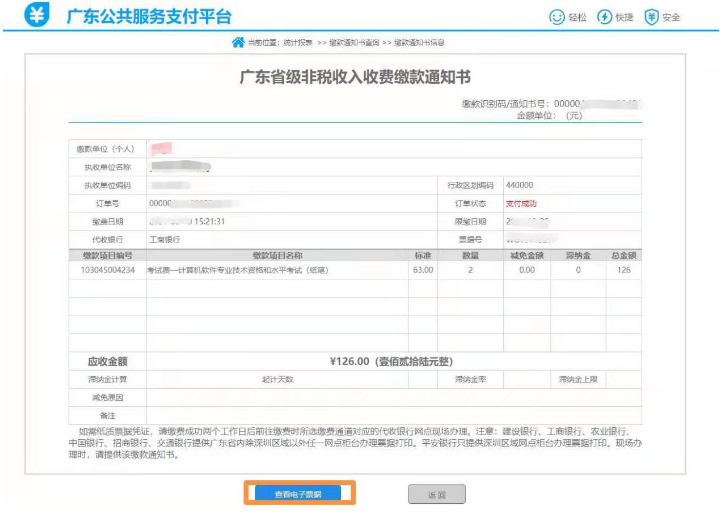This screenshot has width=728, height=516.
Task: Click the 440000 administrative region code
Action: point(519,185)
